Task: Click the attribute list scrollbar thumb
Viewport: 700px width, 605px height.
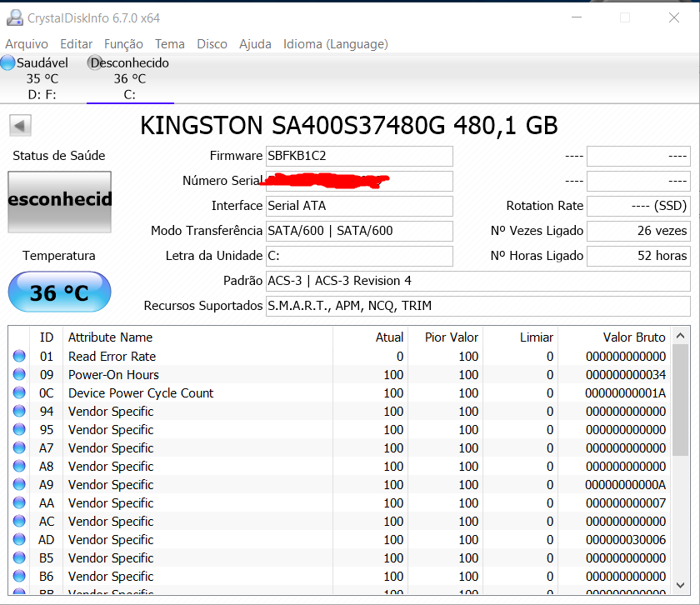Action: point(680,400)
